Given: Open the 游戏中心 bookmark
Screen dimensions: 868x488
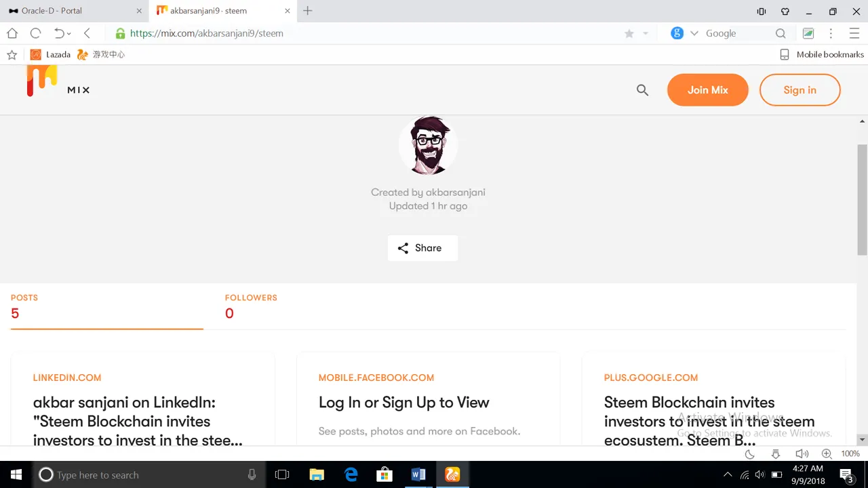Looking at the screenshot, I should [x=101, y=55].
